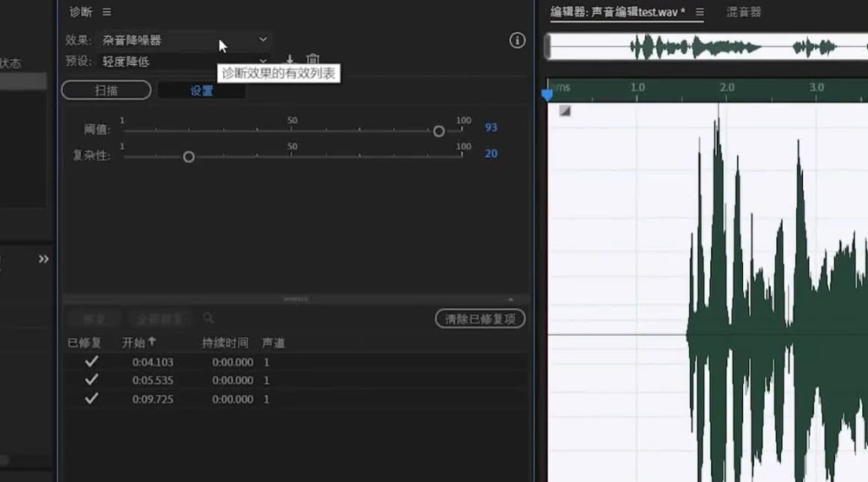Viewport: 868px width, 482px height.
Task: Click the 1.0 mark on the time ruler
Action: click(637, 88)
